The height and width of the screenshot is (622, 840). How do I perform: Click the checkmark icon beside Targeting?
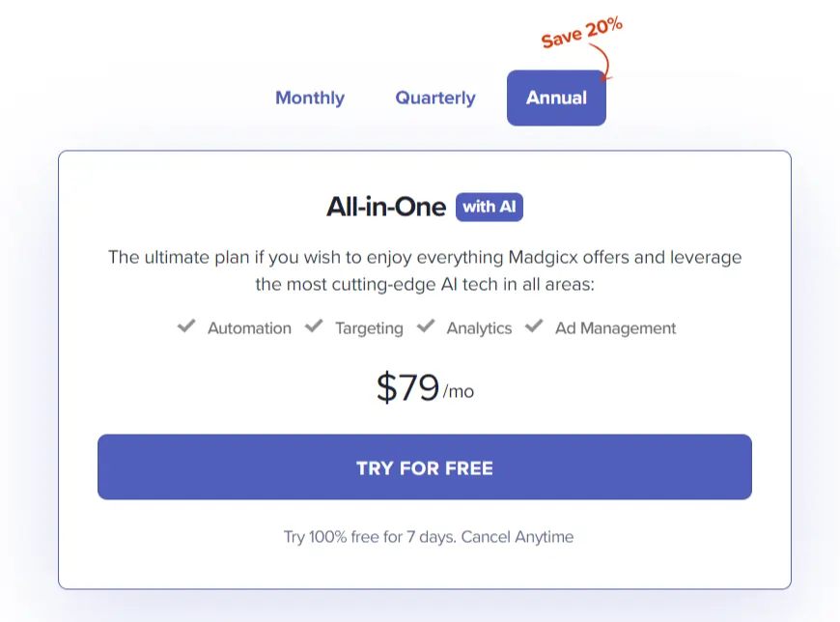[x=314, y=327]
